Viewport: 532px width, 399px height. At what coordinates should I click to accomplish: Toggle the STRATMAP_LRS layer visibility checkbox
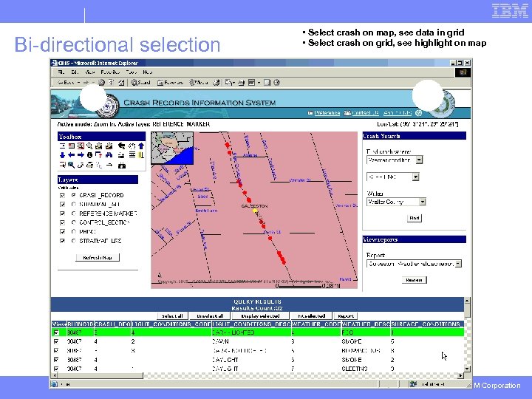pos(62,241)
